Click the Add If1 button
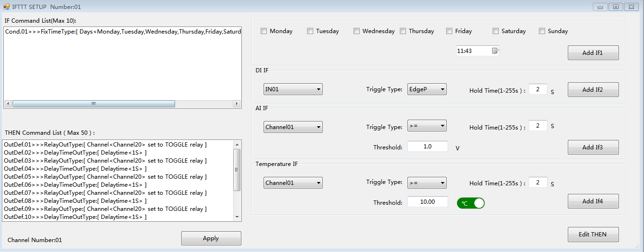 point(593,53)
